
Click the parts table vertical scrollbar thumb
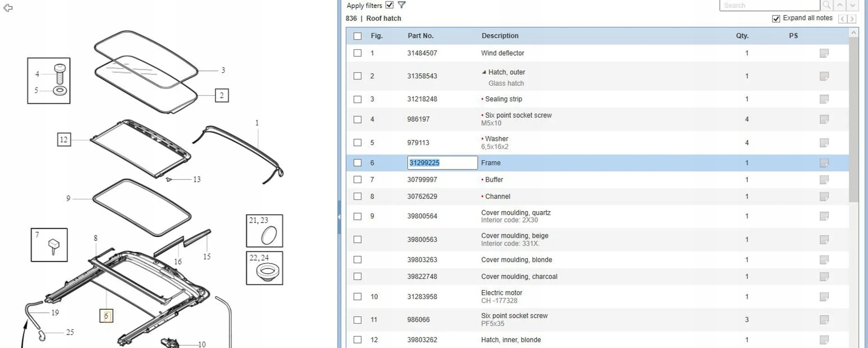(853, 120)
